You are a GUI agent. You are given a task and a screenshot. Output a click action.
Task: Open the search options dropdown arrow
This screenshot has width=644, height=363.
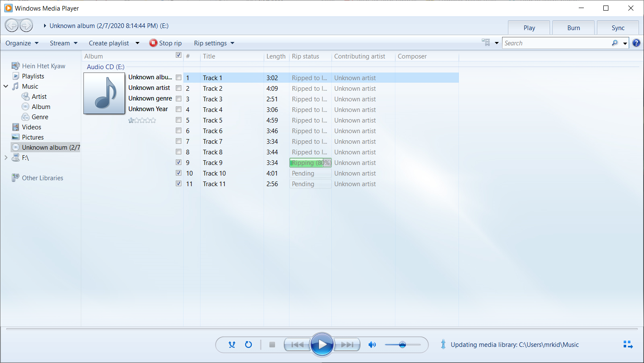(x=625, y=43)
